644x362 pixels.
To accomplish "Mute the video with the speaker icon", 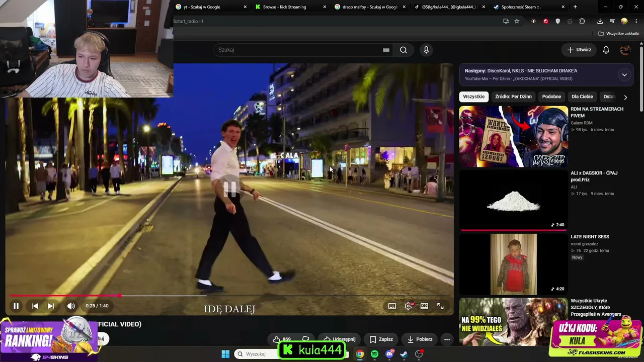I will click(x=71, y=306).
